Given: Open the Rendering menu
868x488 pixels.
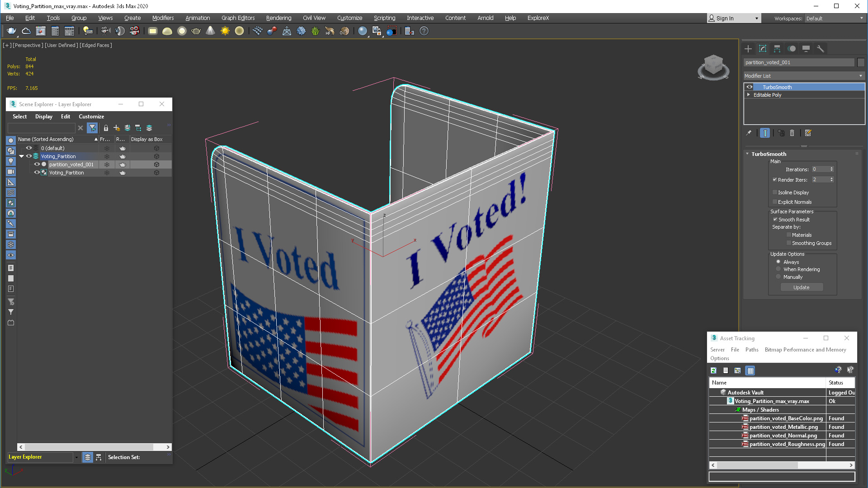Looking at the screenshot, I should click(x=278, y=18).
